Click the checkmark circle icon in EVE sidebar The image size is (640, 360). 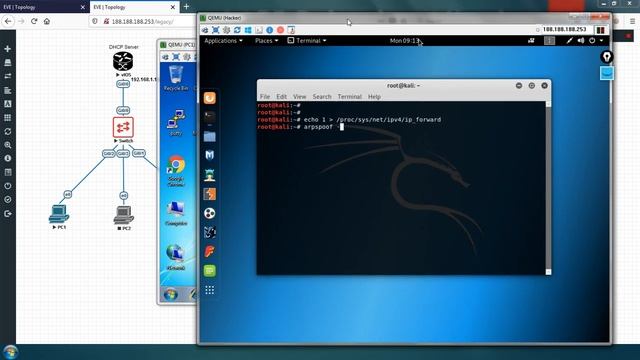[x=7, y=200]
